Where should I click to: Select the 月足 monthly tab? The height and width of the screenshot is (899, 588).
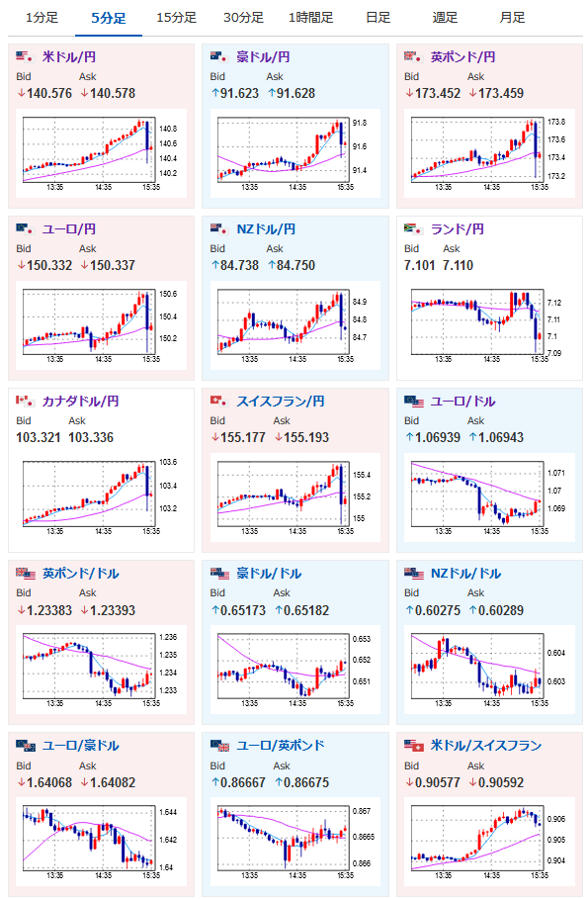512,18
